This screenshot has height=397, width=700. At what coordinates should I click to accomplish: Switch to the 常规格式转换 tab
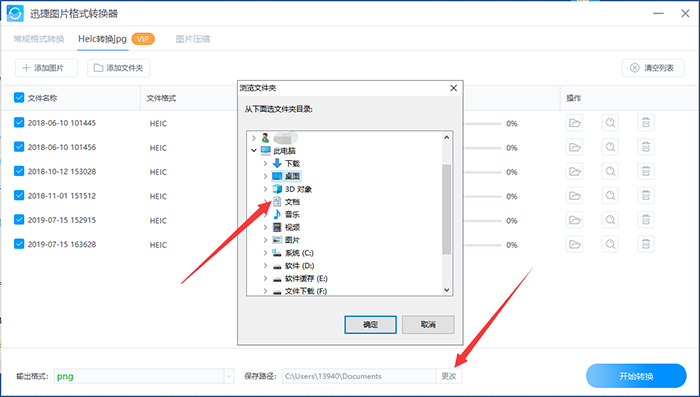pos(39,39)
